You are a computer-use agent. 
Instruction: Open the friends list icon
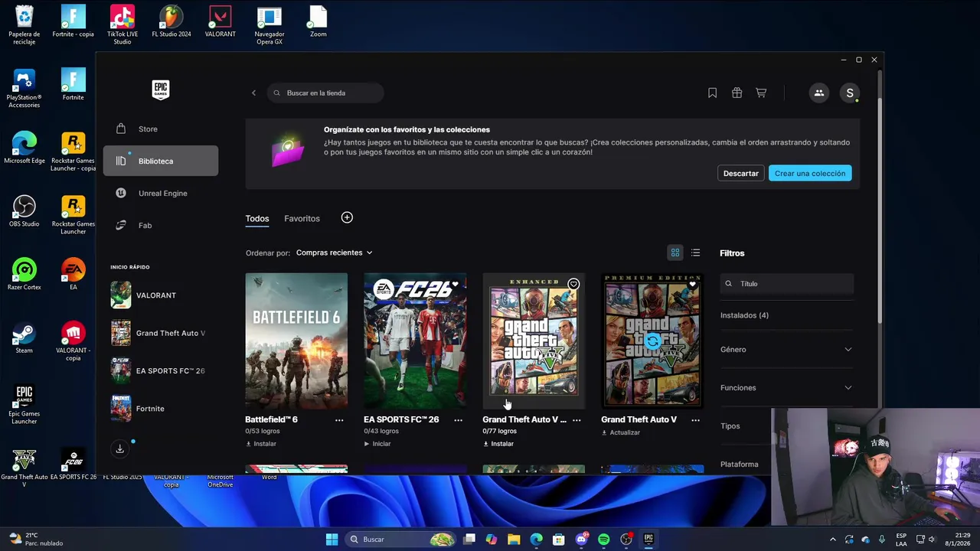[x=819, y=93]
